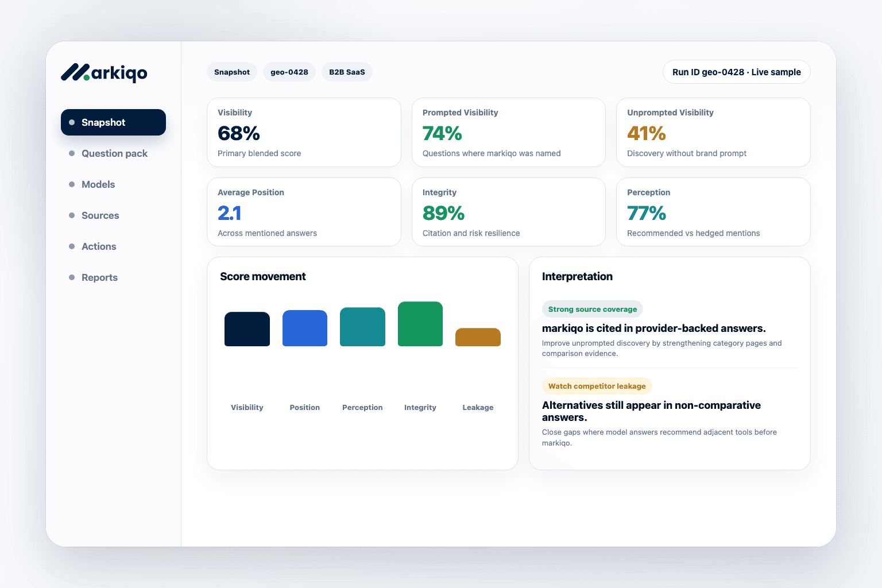The image size is (882, 588).
Task: Click the geo-0428 chip
Action: (x=289, y=72)
